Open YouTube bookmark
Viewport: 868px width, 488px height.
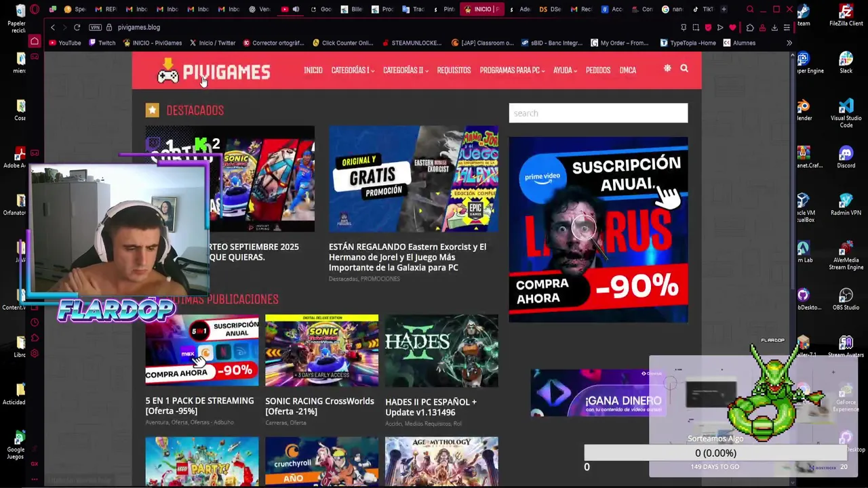[x=64, y=43]
